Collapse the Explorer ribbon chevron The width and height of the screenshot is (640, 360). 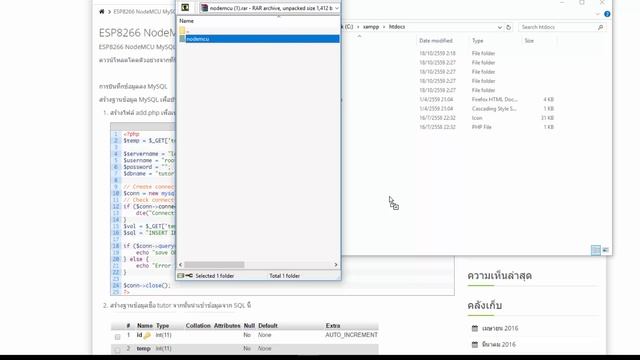598,14
